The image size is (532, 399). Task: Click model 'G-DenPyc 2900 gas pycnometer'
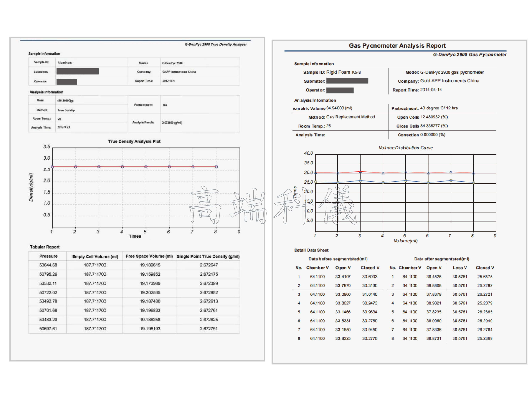coord(452,72)
